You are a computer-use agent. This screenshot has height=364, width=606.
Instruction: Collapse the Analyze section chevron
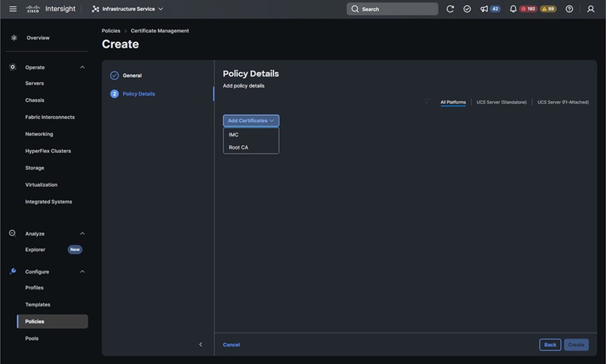(x=82, y=234)
